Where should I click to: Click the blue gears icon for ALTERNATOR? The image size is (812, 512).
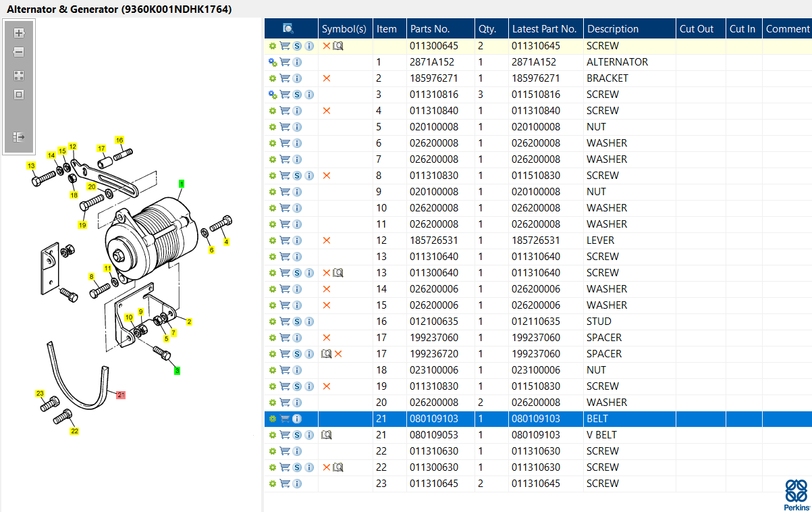click(273, 62)
